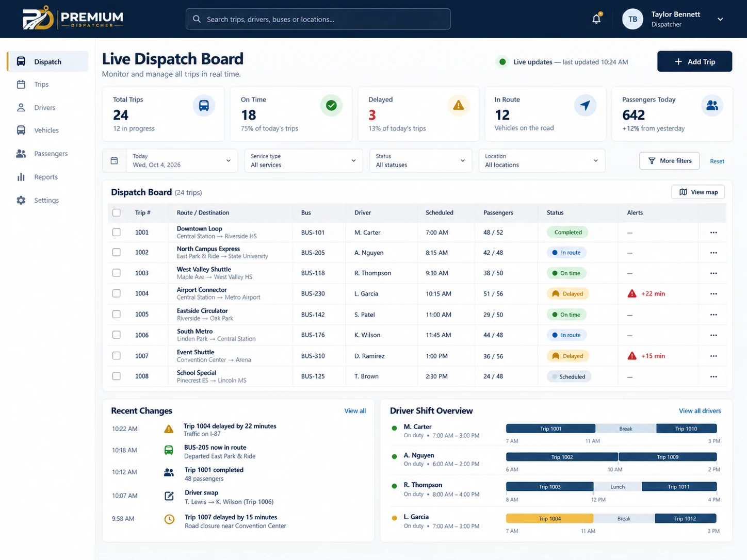This screenshot has width=747, height=560.
Task: Select the Trip 1010 shift bar for M. Carter
Action: (686, 429)
